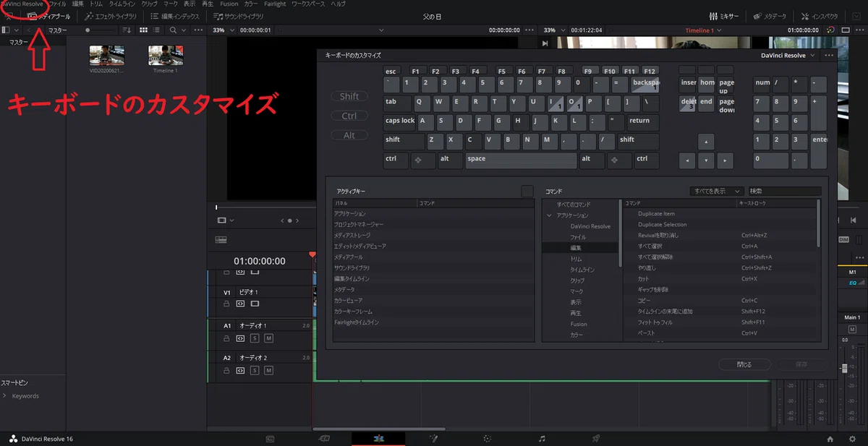Switch to the Color page icon
Screen dimensions: 868x446
487,438
